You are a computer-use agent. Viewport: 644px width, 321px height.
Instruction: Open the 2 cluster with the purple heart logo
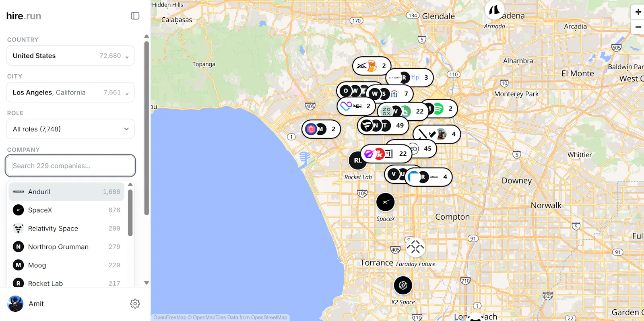(356, 106)
